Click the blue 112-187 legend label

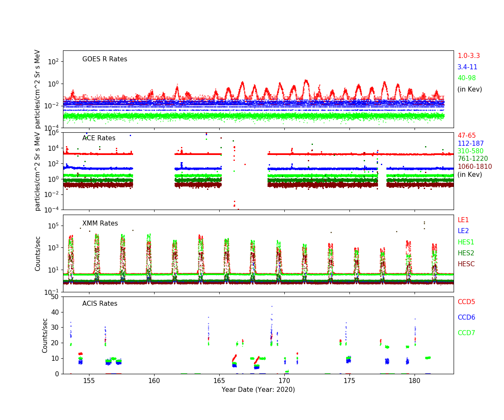[470, 144]
